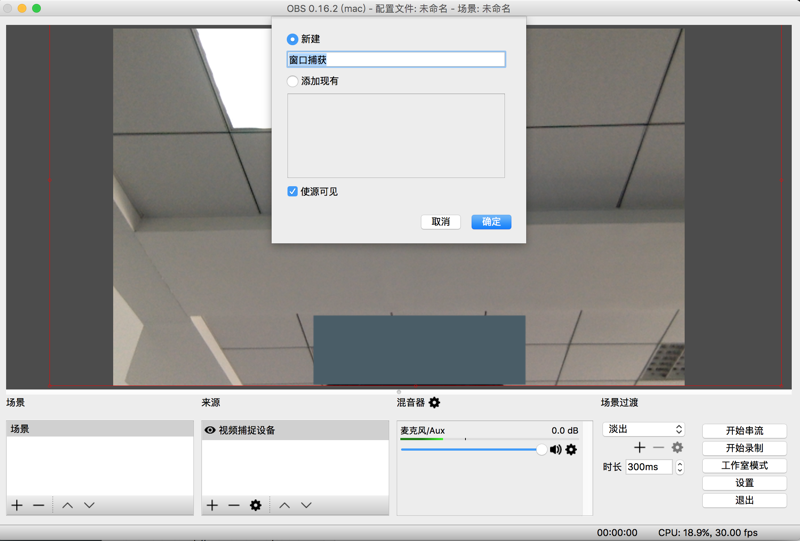Screen dimensions: 800x541
Task: Remove selected scene with minus icon
Action: [x=39, y=505]
